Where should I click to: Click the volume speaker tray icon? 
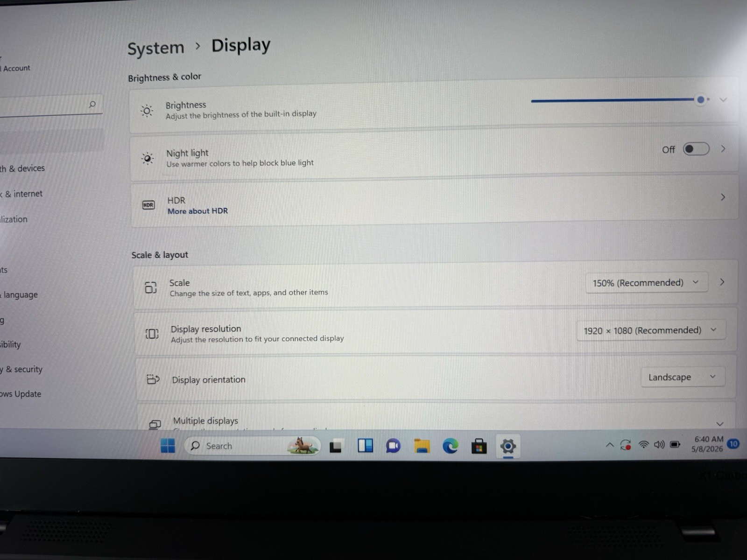tap(659, 444)
